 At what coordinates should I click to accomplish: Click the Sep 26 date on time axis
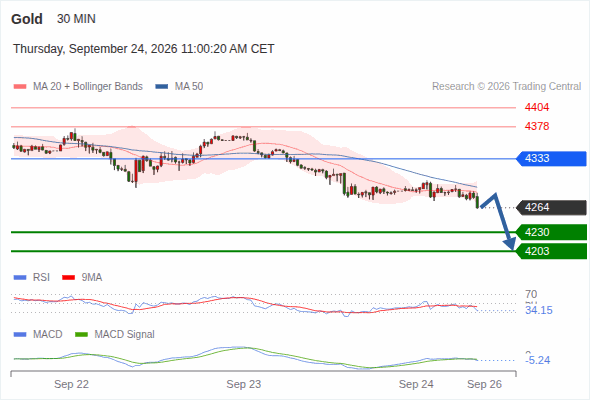click(484, 384)
